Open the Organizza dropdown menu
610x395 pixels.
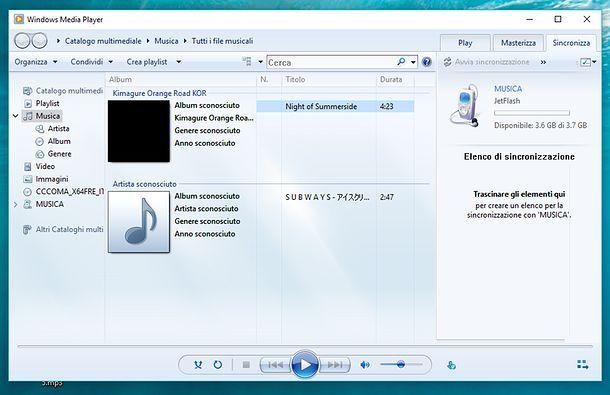tap(36, 62)
